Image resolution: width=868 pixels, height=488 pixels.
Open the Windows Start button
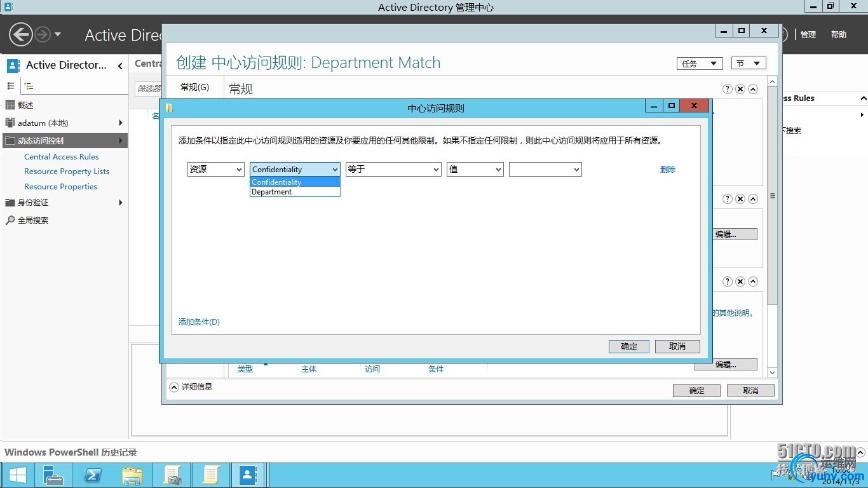point(17,475)
